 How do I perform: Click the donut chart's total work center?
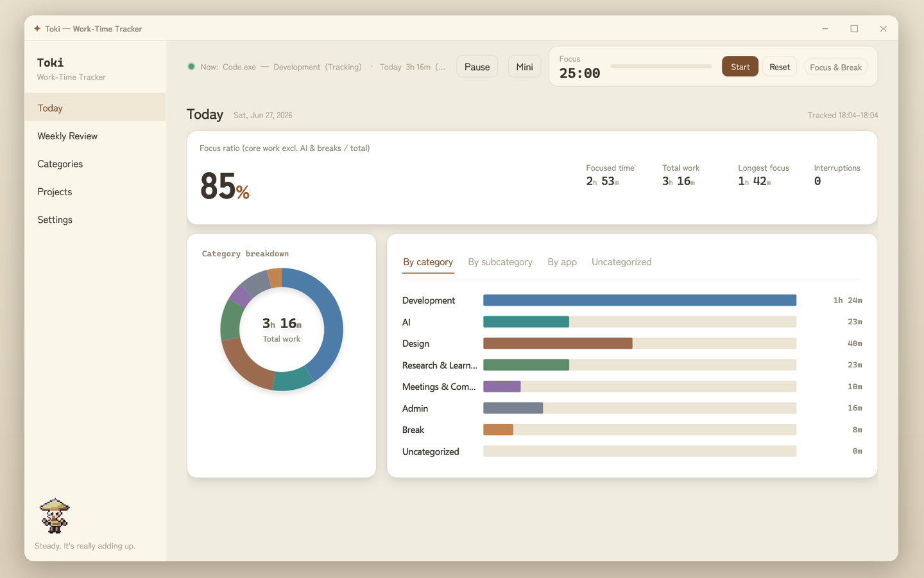(282, 329)
